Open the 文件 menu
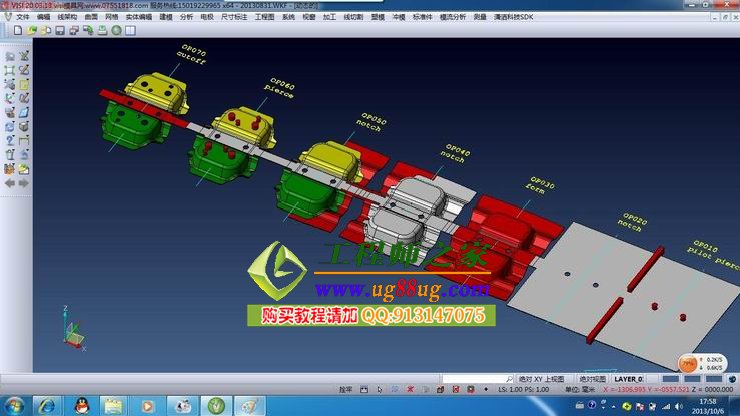 point(23,17)
